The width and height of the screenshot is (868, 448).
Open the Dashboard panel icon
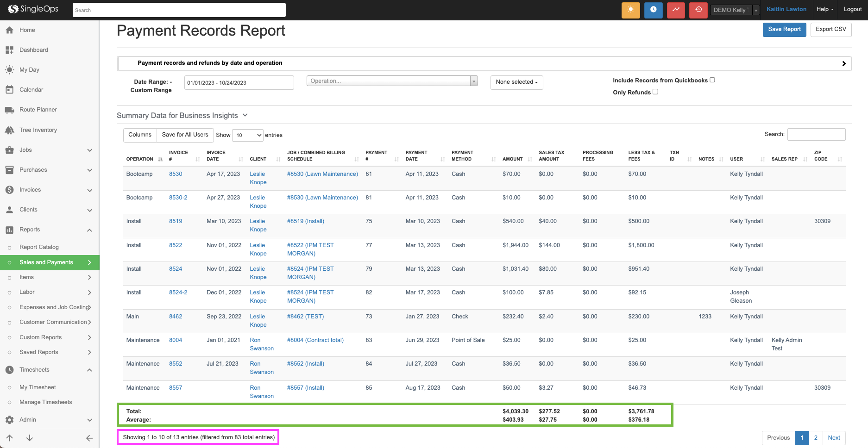pos(10,50)
